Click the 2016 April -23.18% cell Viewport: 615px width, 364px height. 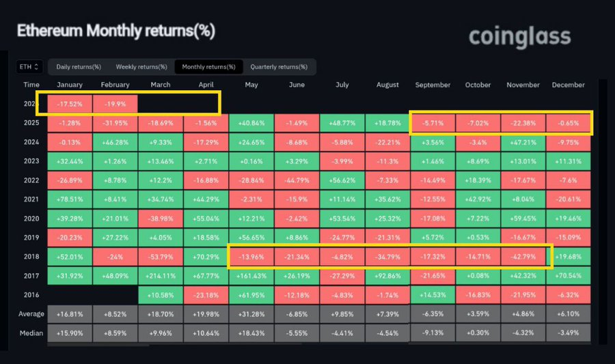click(206, 295)
